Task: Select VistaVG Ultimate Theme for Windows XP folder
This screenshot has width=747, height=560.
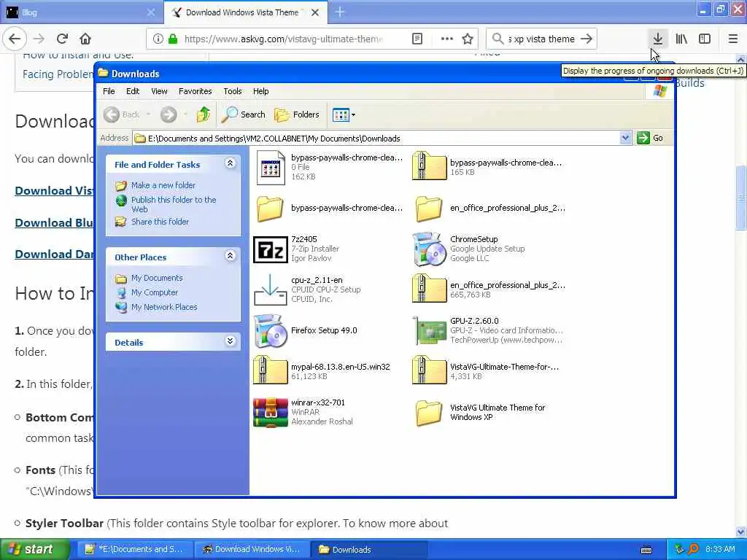Action: [x=429, y=413]
